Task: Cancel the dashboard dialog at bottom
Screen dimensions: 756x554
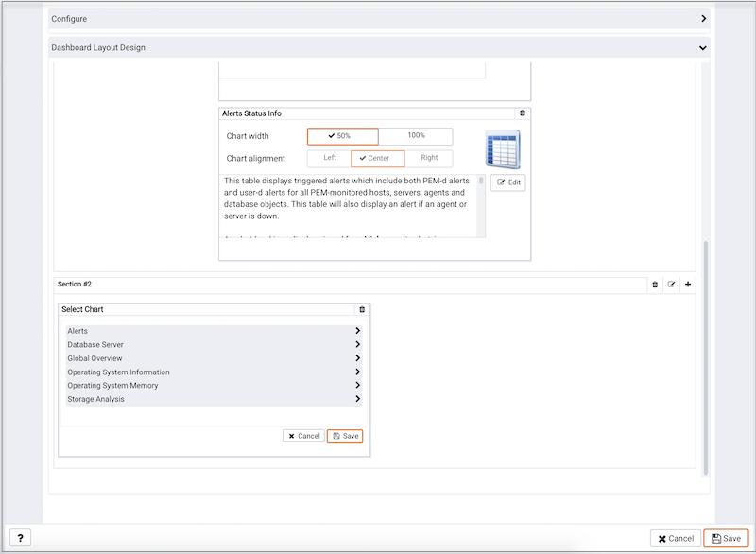Action: tap(676, 539)
